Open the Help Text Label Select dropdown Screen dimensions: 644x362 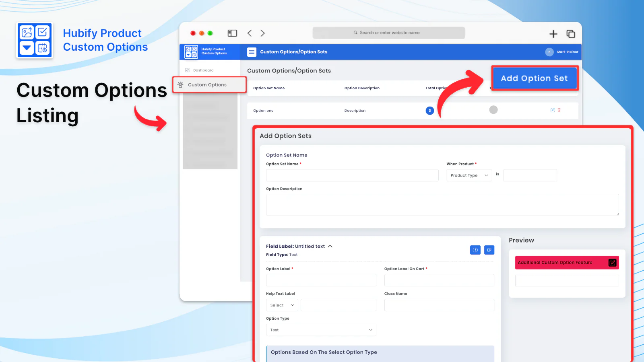tap(282, 305)
